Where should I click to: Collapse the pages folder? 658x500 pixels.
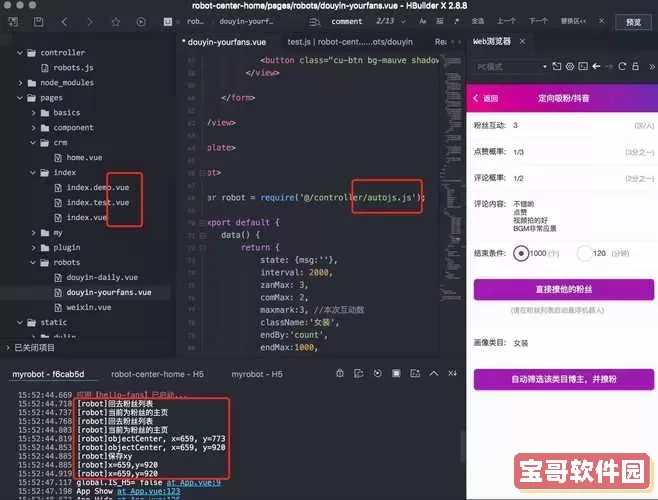(x=20, y=98)
